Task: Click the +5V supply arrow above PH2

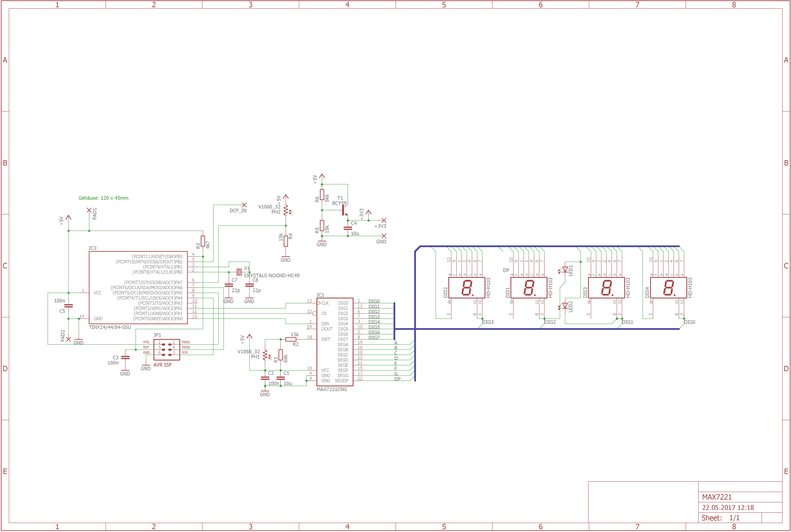Action: point(286,197)
